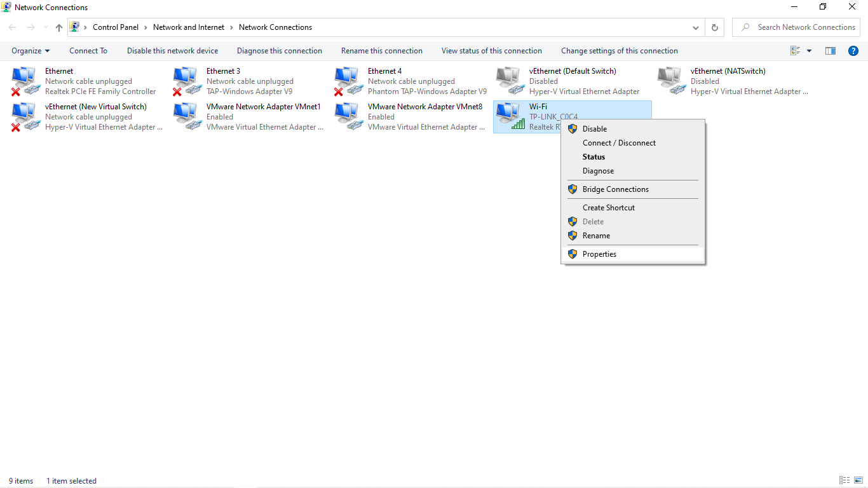Select the vEthernet (New Virtual Switch) icon
This screenshot has height=488, width=868.
[x=26, y=117]
